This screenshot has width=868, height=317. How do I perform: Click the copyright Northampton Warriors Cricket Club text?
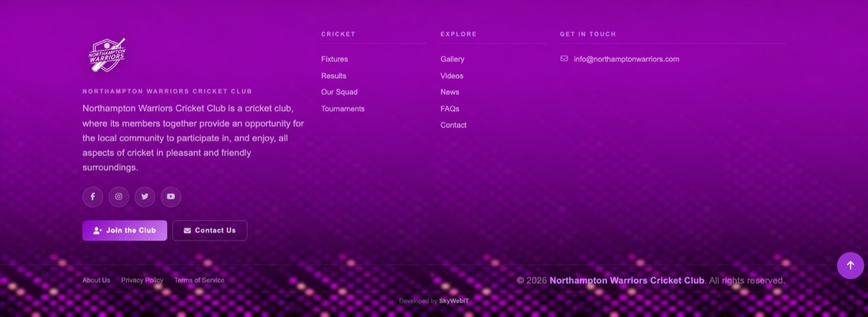[x=627, y=280]
